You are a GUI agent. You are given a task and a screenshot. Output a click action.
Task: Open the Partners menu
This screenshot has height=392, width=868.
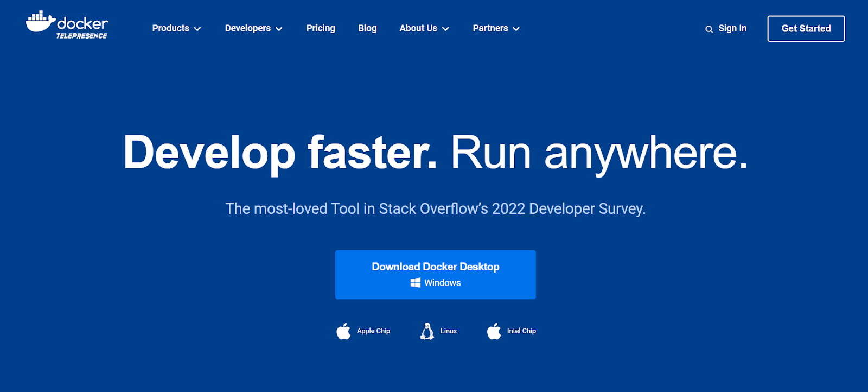496,28
